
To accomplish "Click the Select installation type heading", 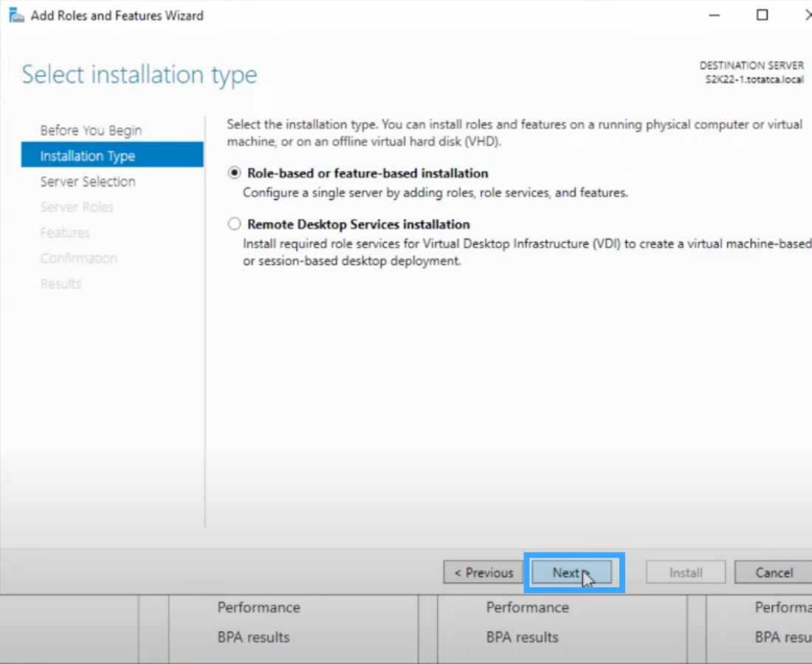I will pos(139,74).
